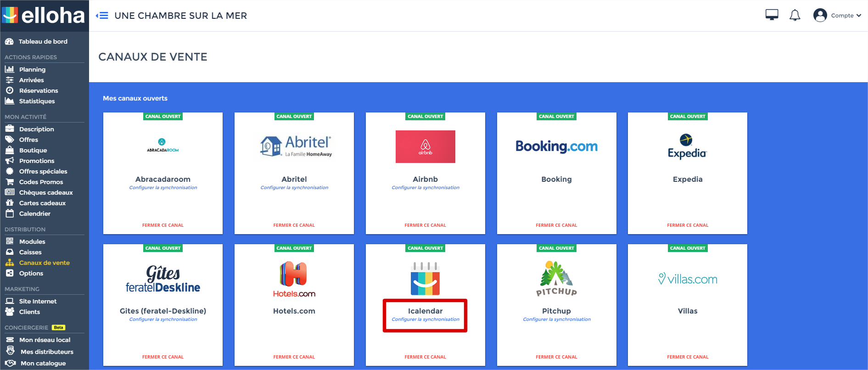The height and width of the screenshot is (370, 868).
Task: Configure Icalendar synchronisation link
Action: coord(426,320)
